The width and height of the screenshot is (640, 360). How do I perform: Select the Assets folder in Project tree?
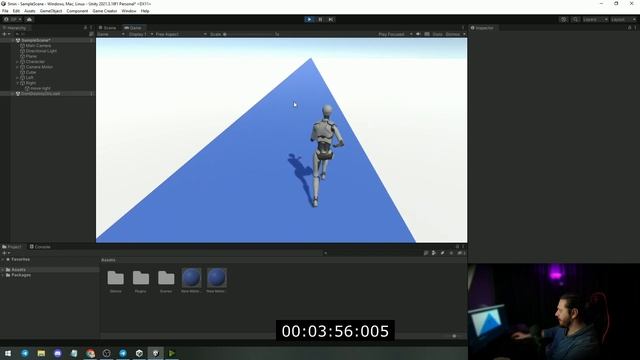tap(18, 270)
